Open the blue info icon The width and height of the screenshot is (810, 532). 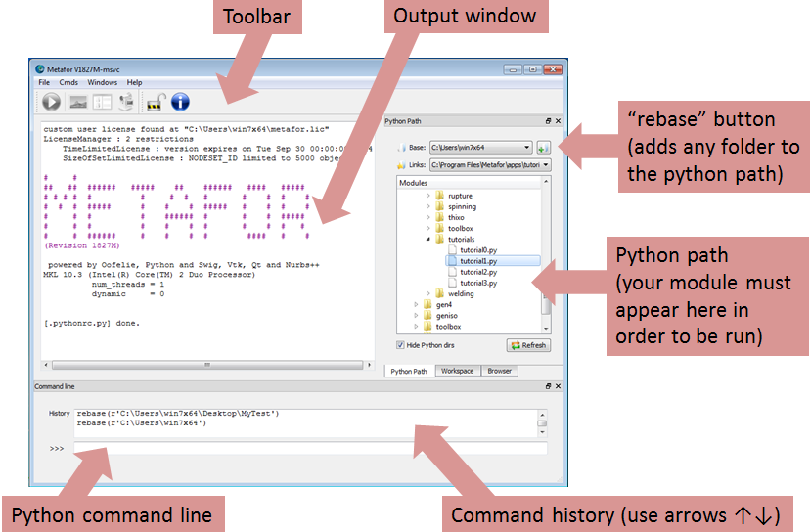point(180,102)
